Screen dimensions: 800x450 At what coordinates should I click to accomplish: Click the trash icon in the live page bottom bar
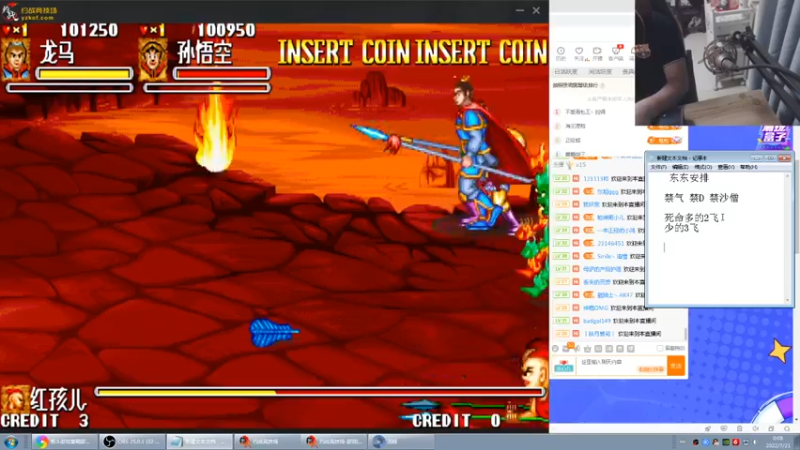739,429
